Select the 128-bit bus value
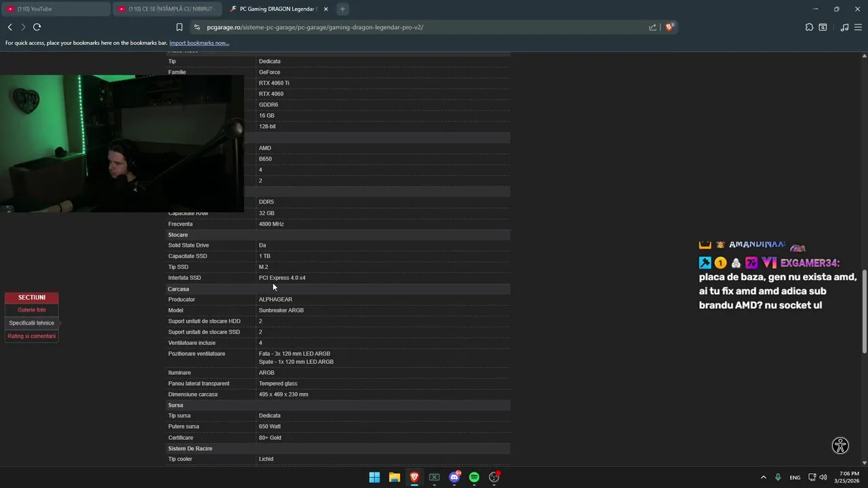The height and width of the screenshot is (488, 868). 267,126
